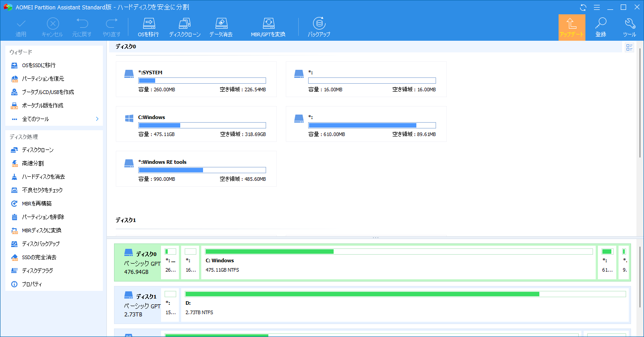644x337 pixels.
Task: Select C: Windows 475.11GB NTFS block
Action: pos(399,262)
